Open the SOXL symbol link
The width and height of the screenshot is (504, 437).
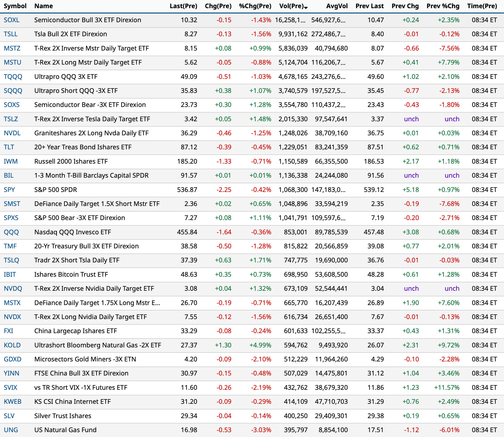11,20
